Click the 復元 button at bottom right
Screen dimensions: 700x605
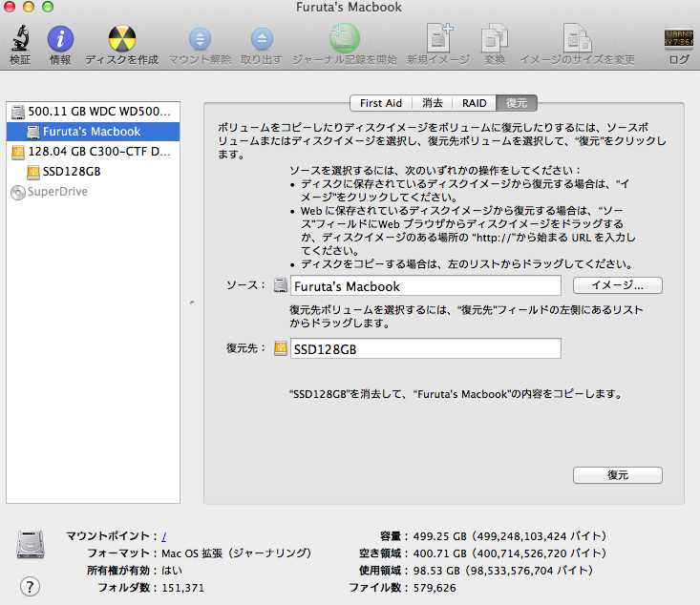coord(618,475)
